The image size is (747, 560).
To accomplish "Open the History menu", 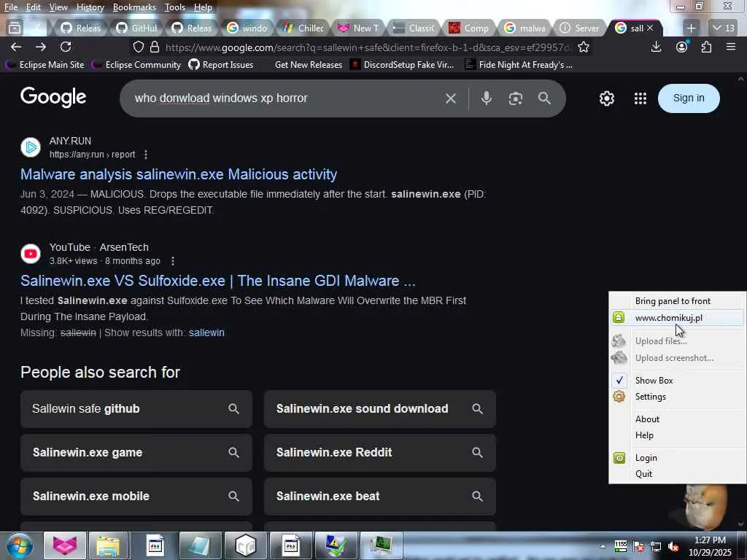I will [90, 7].
